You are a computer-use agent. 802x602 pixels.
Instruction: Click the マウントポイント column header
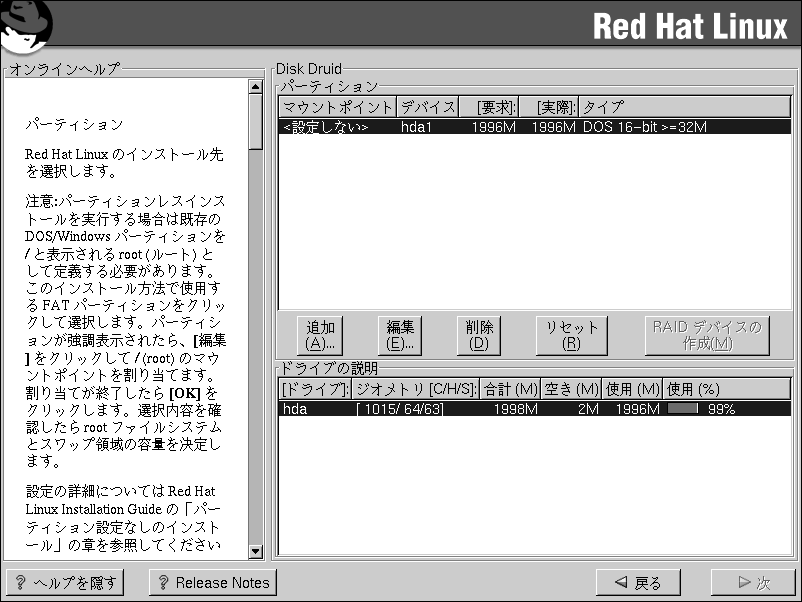coord(338,107)
